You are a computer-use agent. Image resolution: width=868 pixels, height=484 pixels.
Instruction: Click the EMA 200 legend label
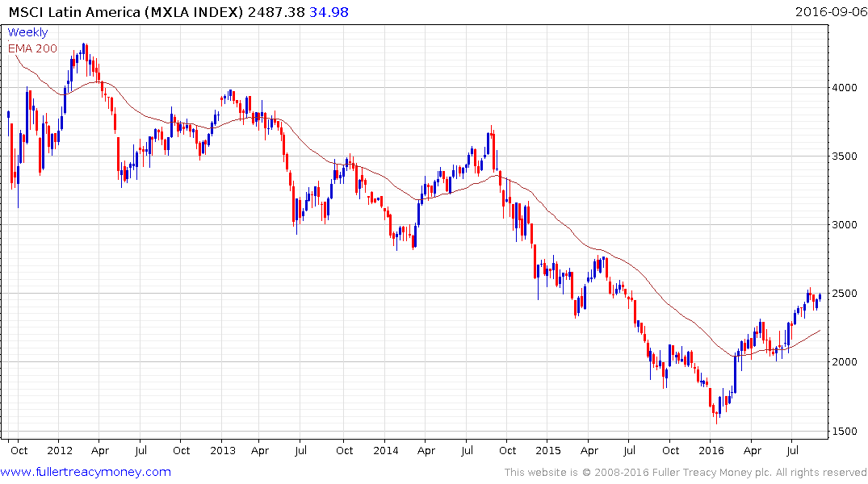click(x=32, y=48)
